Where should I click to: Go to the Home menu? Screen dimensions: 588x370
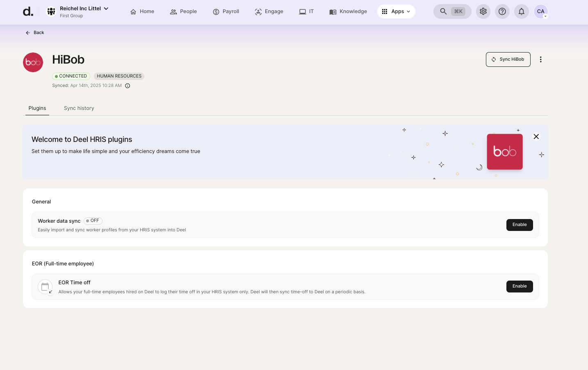142,11
